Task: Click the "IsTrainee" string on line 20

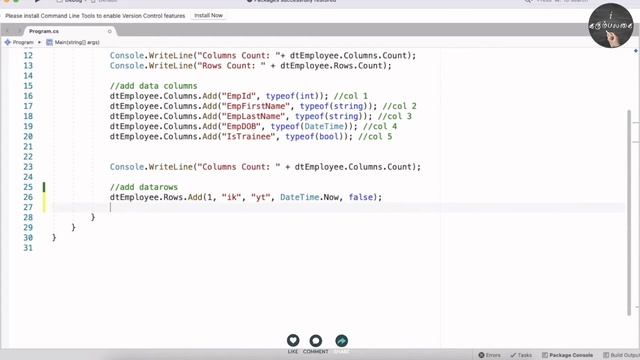Action: [248, 136]
